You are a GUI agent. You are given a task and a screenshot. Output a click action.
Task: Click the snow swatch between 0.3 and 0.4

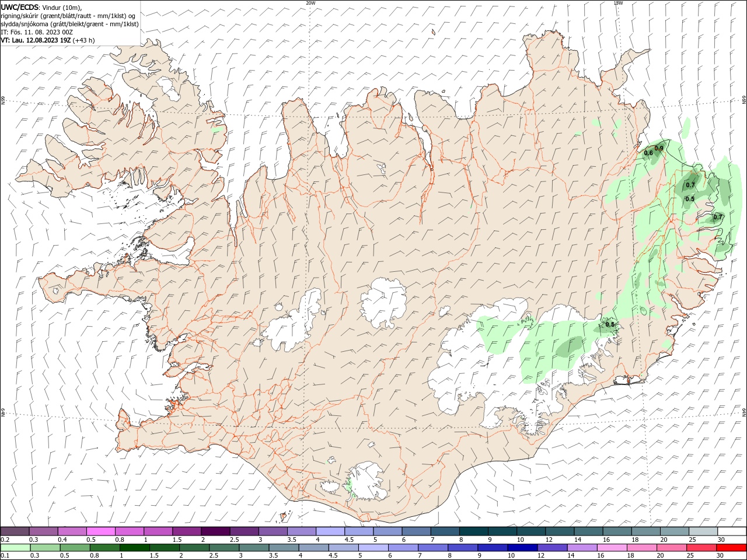(x=44, y=531)
